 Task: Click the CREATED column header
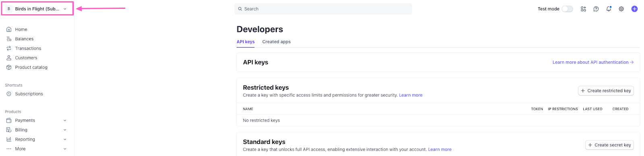tap(620, 109)
